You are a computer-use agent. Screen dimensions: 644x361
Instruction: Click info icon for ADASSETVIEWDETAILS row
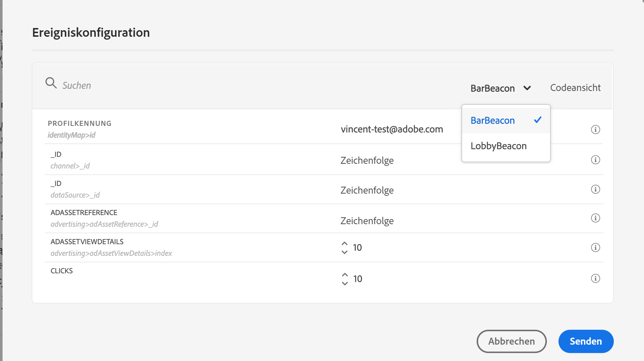pos(595,247)
